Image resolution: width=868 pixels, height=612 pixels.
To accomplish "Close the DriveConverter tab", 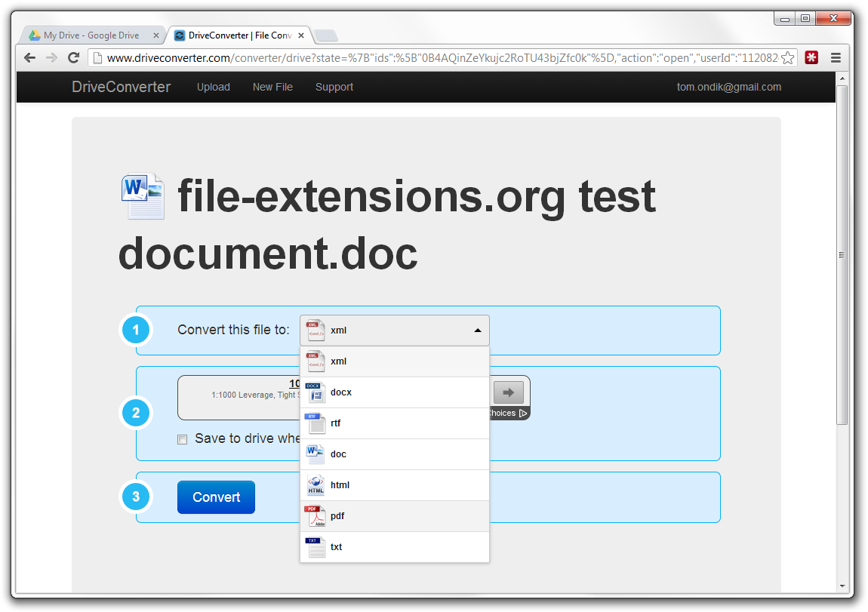I will click(301, 35).
